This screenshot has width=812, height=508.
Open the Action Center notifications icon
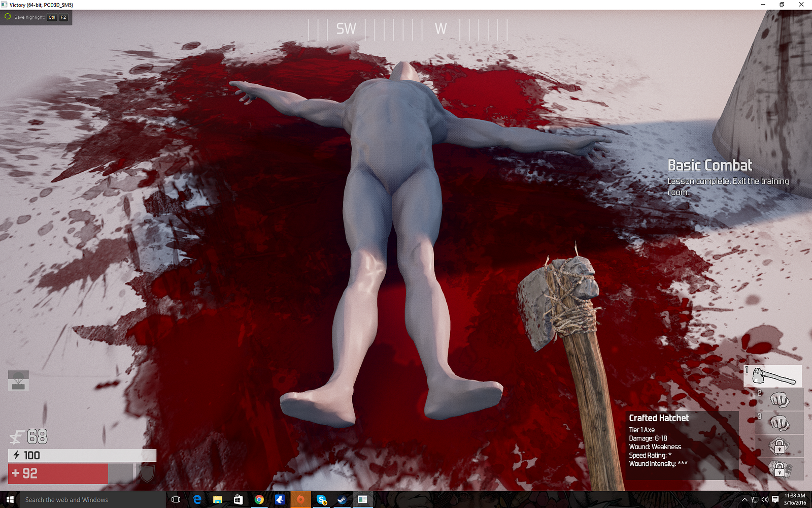775,499
